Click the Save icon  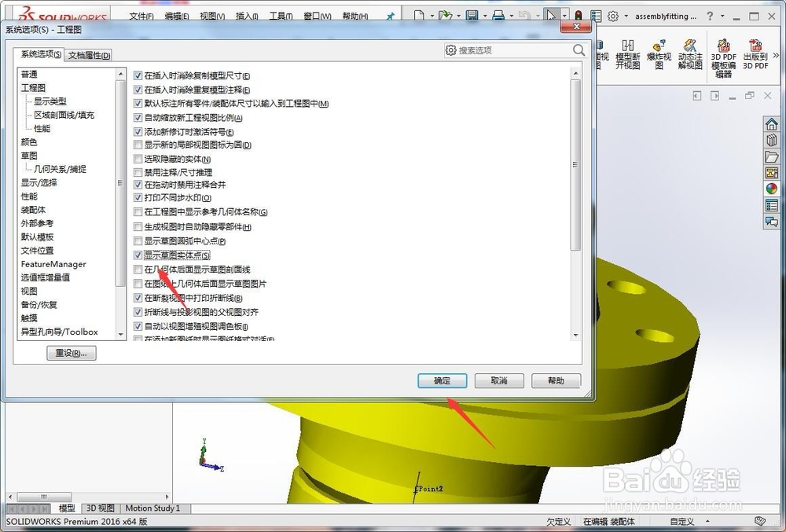click(x=472, y=15)
